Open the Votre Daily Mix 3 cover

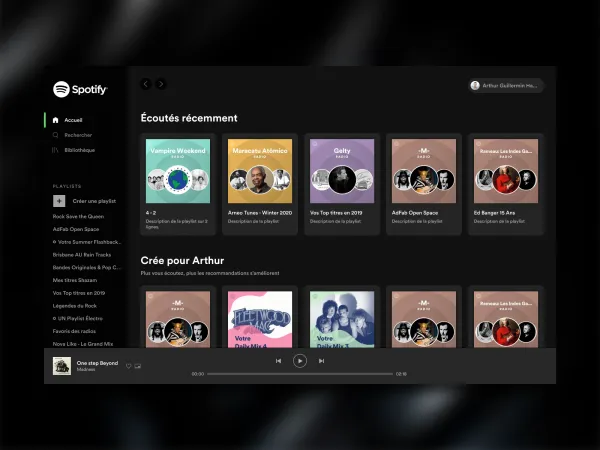tap(342, 319)
